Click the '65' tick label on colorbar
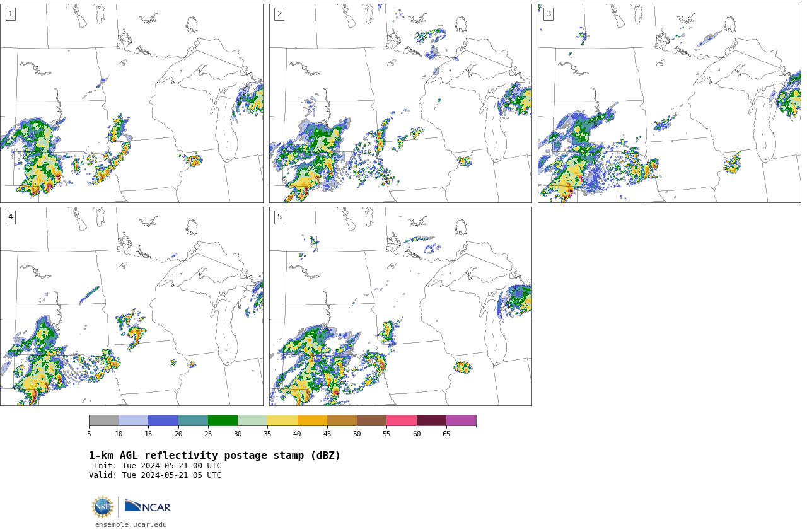 [x=446, y=434]
